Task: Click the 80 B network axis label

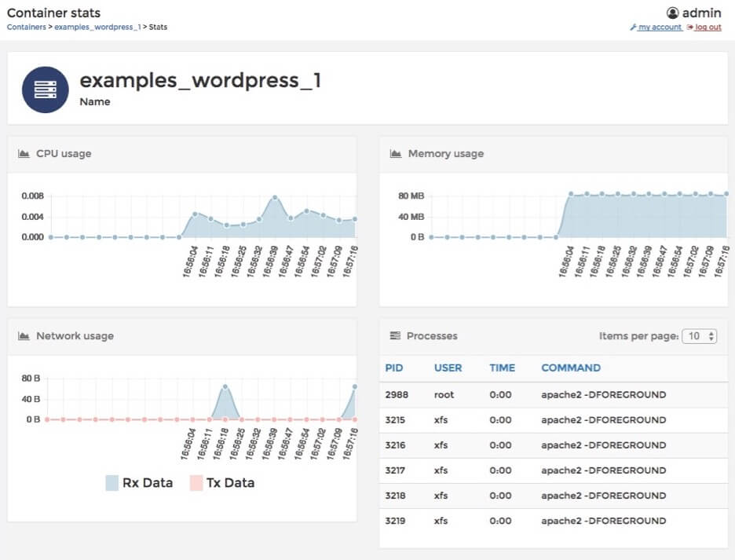Action: point(31,378)
